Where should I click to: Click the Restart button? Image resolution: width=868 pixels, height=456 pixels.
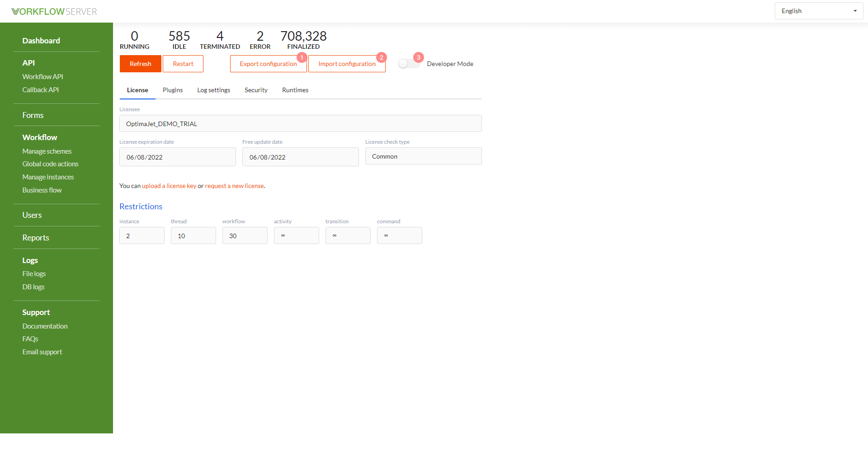point(183,64)
